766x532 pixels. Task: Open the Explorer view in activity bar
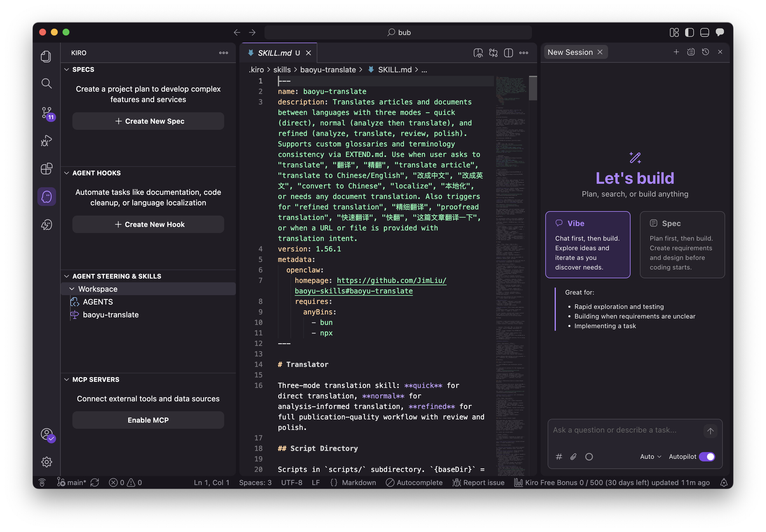pos(46,56)
